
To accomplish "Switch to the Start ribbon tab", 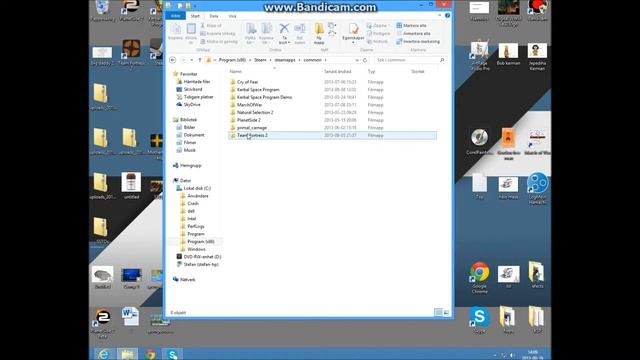I will coord(195,16).
